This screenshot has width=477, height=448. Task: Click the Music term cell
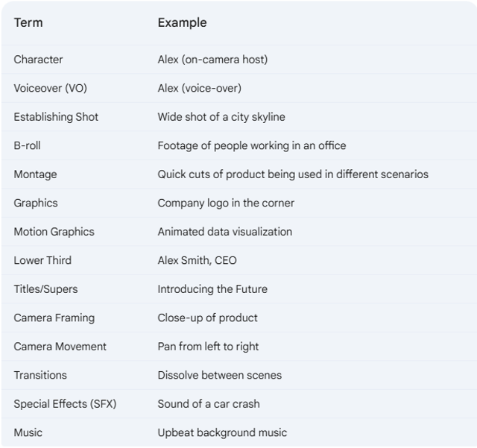click(28, 432)
